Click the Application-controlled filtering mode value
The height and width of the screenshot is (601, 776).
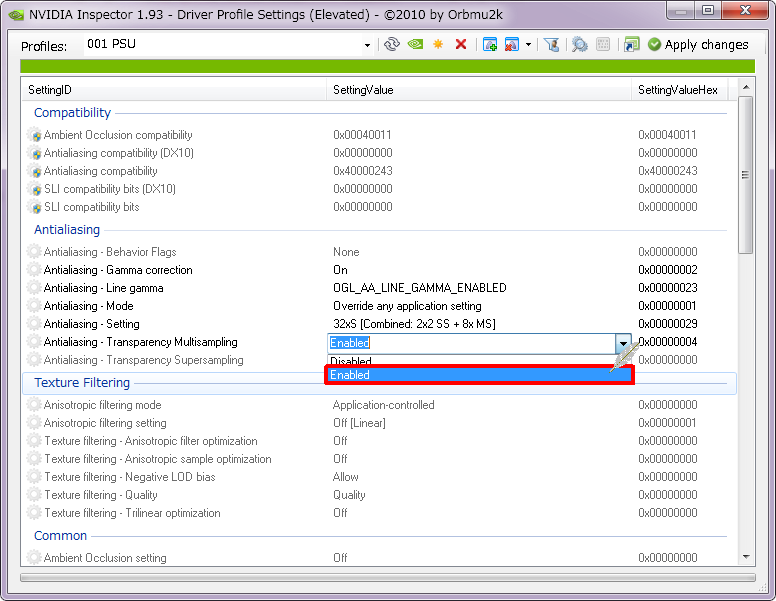point(384,405)
